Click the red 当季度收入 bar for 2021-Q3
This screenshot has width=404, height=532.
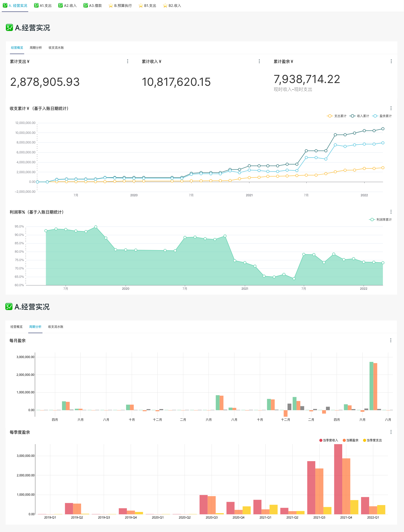point(311,488)
